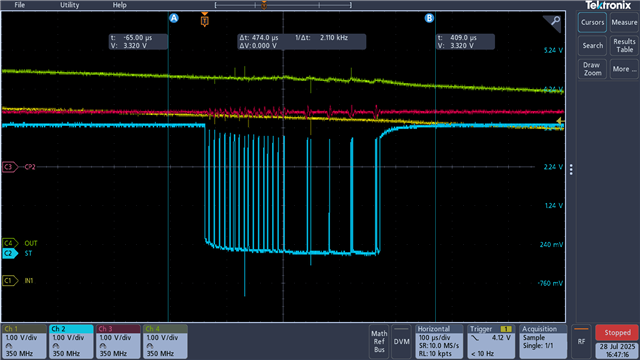
Task: Click the ST channel label
Action: [28, 253]
